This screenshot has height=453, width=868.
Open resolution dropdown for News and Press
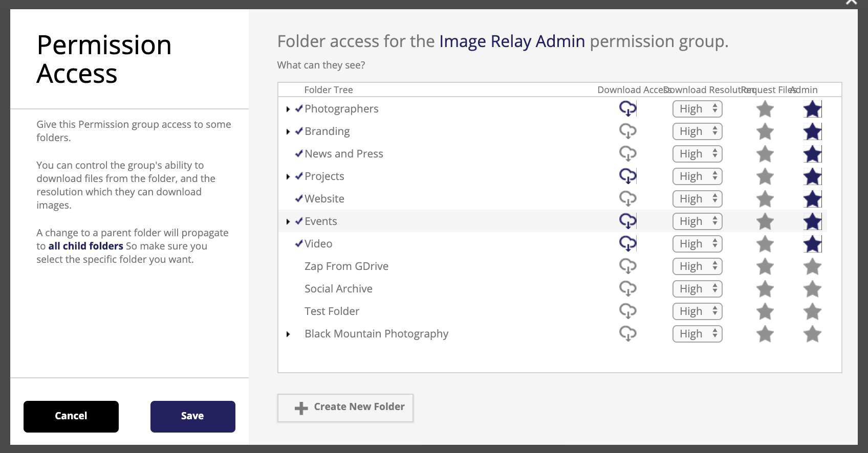tap(698, 154)
